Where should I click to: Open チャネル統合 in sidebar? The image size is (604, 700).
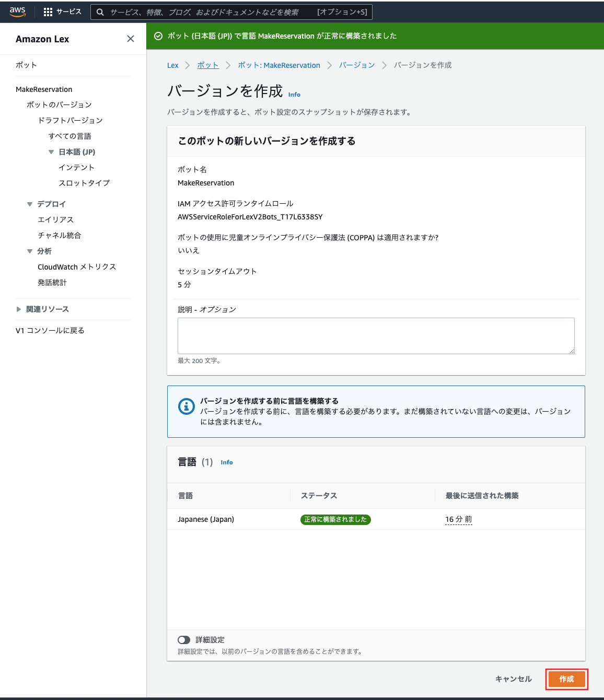(x=60, y=236)
